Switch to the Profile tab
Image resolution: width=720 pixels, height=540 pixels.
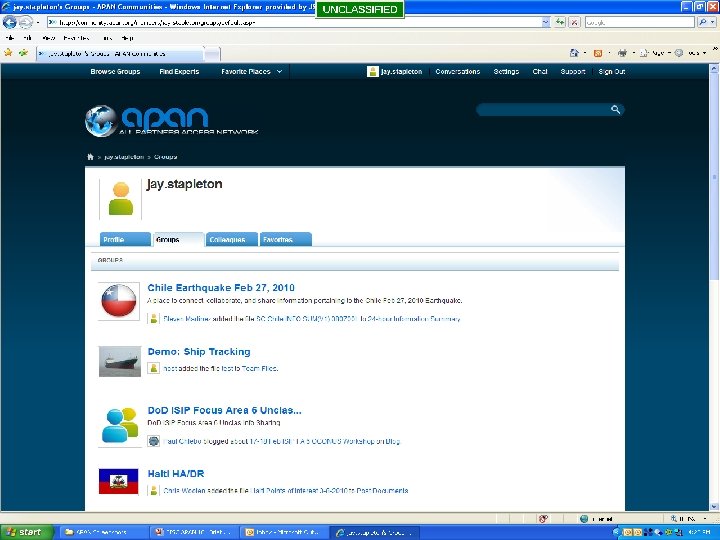click(x=125, y=239)
